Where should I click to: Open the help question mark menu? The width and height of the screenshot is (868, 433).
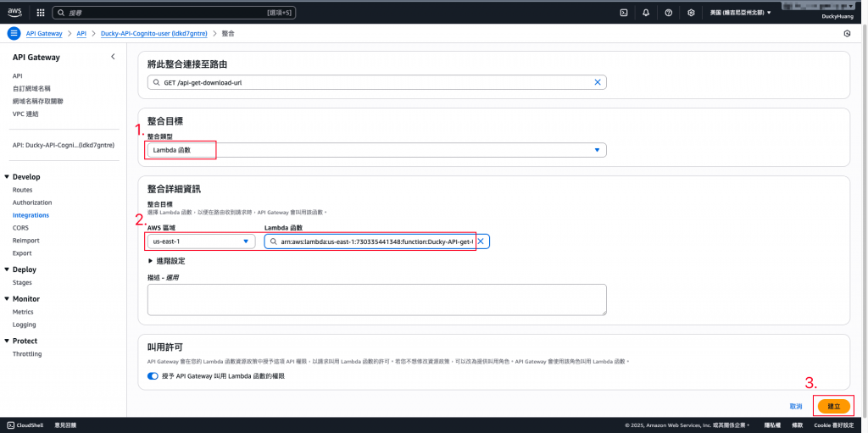[x=668, y=12]
